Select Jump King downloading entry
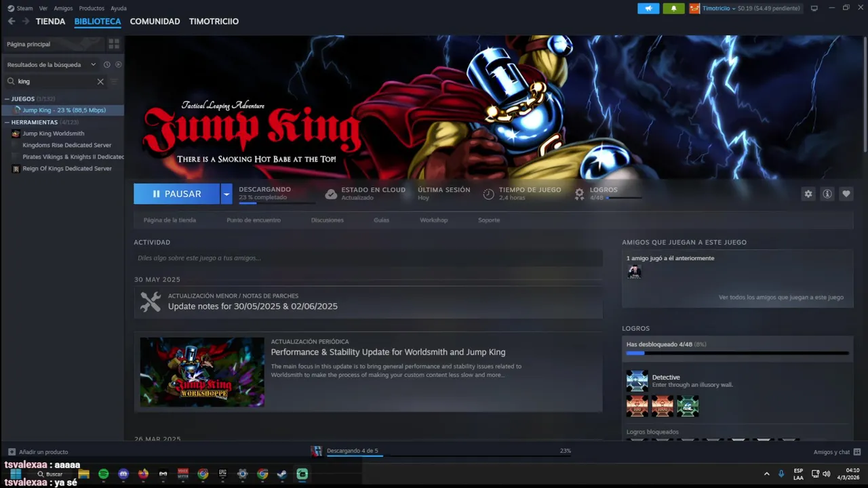868x488 pixels. (62, 110)
